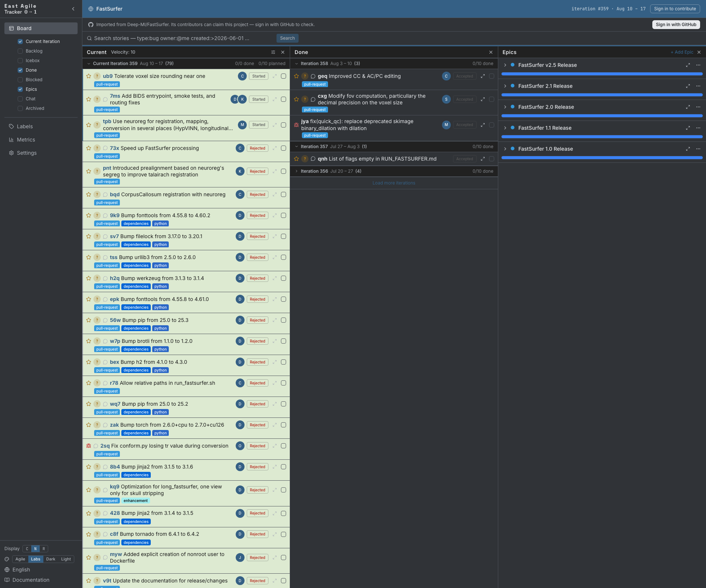Open more options for FastSurfer 1.0 Release

698,149
